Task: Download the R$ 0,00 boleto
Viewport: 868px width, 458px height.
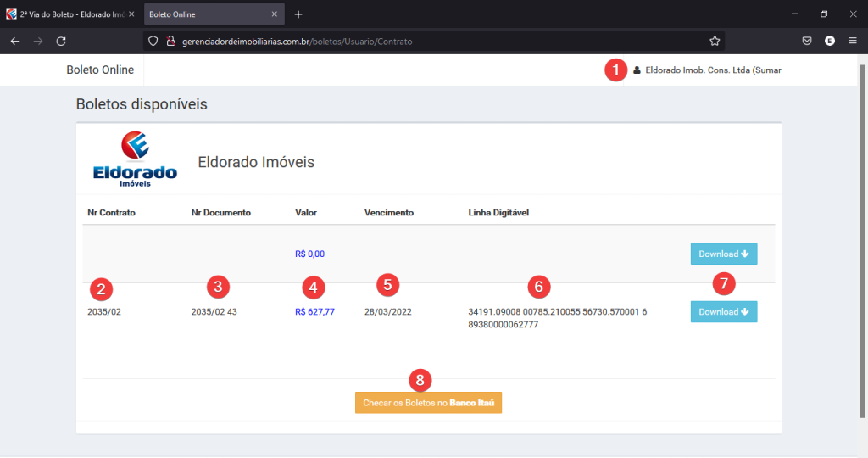Action: click(724, 254)
